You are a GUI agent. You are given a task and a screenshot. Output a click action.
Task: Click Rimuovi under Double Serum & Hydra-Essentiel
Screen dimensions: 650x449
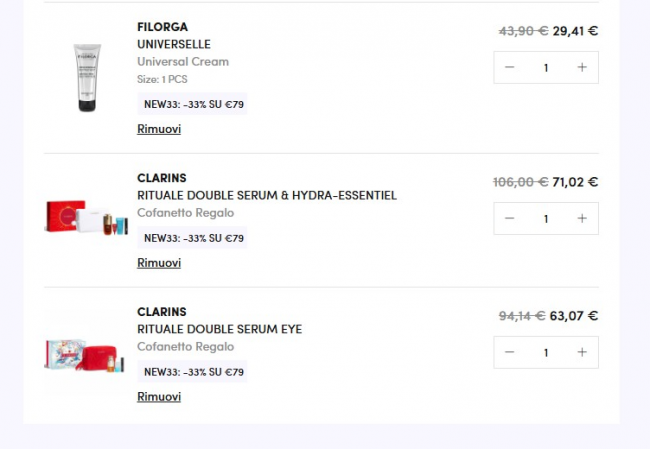click(159, 263)
